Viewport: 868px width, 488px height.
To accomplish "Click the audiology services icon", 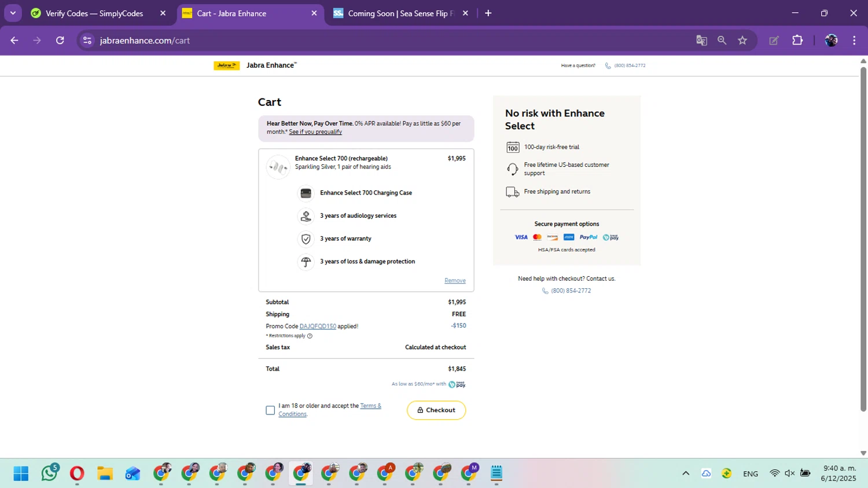I will pyautogui.click(x=306, y=216).
